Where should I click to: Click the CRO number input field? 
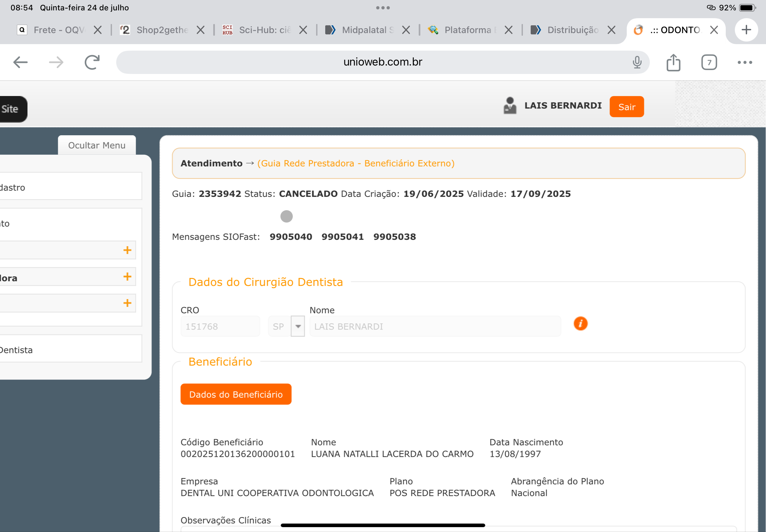220,326
